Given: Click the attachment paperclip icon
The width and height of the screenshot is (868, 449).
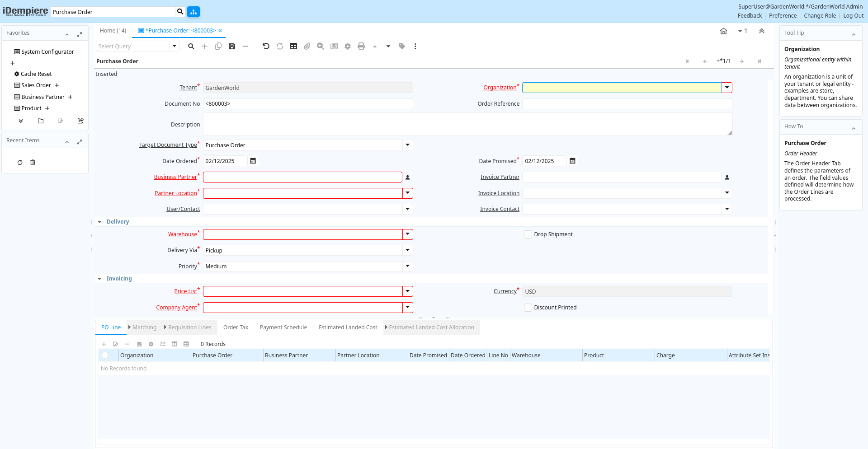Looking at the screenshot, I should click(x=307, y=46).
